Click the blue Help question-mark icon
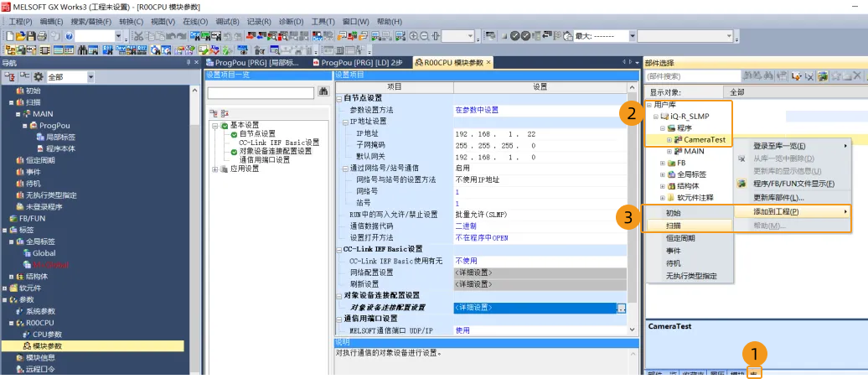 point(70,36)
